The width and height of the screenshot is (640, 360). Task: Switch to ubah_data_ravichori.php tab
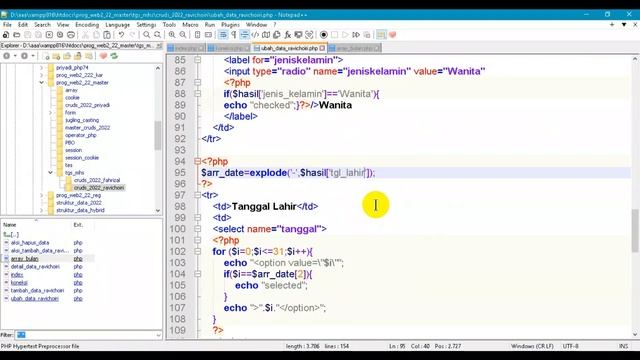[289, 48]
